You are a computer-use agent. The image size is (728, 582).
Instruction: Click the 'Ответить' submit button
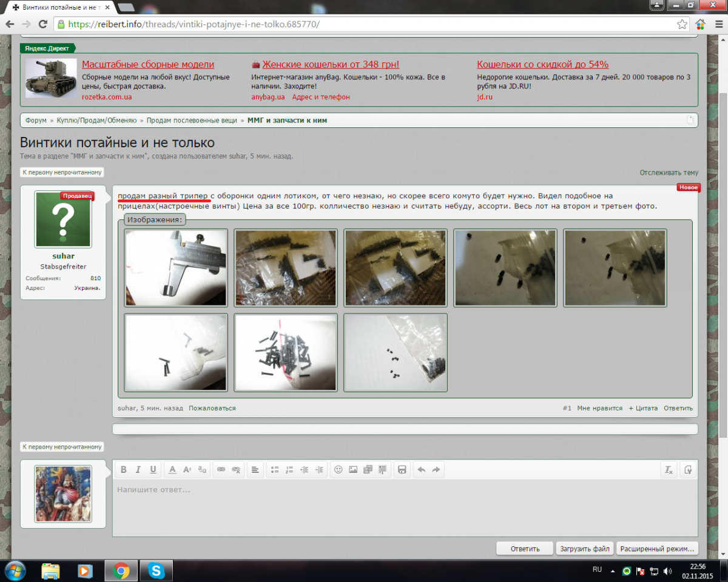point(525,549)
